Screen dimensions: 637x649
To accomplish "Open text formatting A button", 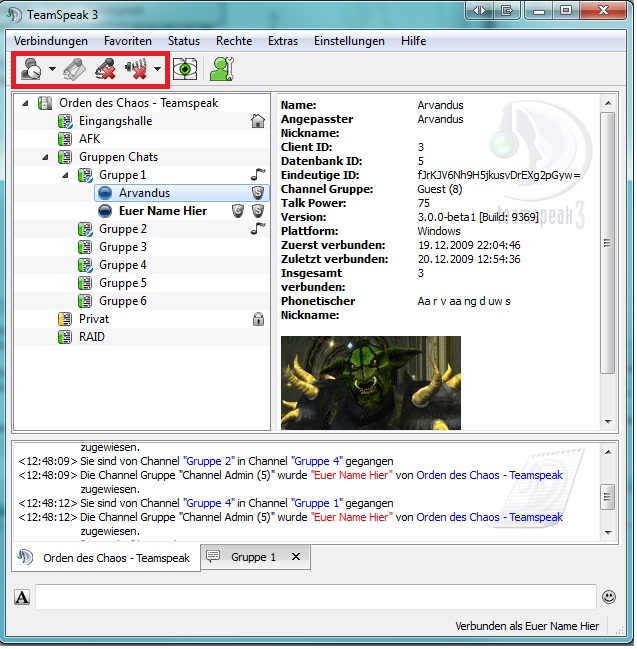I will [22, 598].
